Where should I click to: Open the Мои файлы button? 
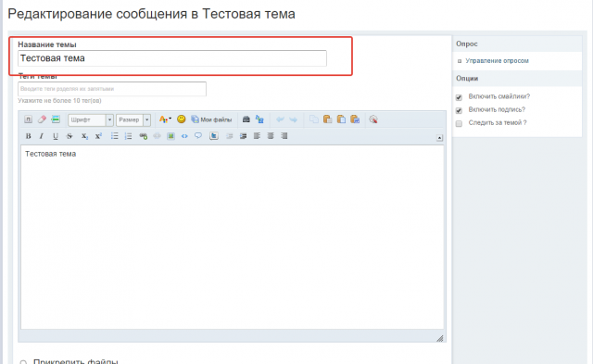click(211, 119)
